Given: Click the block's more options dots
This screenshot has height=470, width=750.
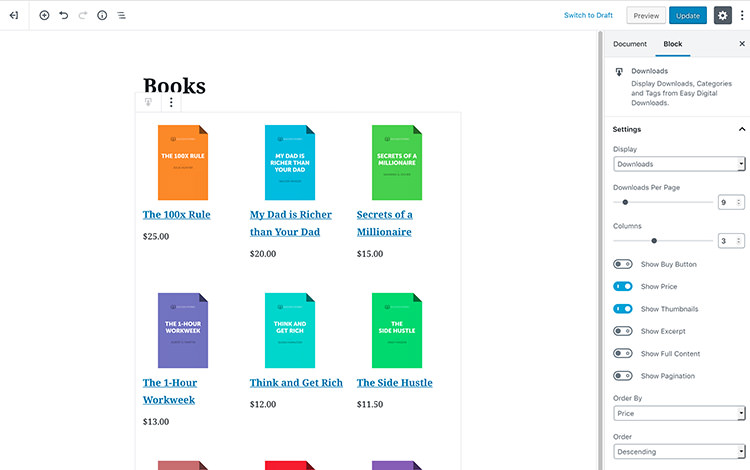Looking at the screenshot, I should (x=171, y=102).
